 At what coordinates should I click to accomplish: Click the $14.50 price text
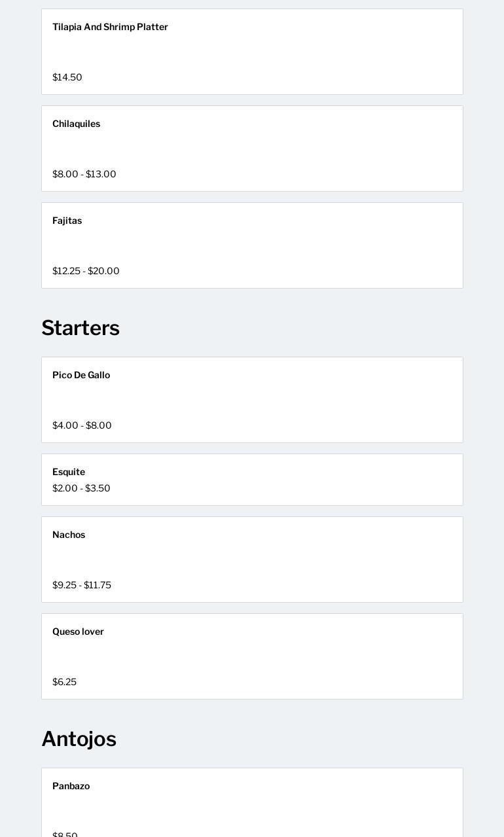pyautogui.click(x=67, y=77)
